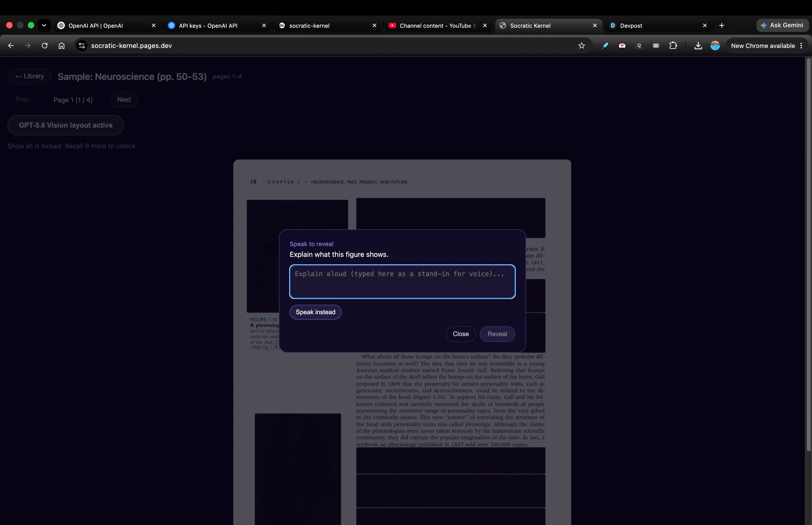Close the Socratic Kernel tab
Screen dimensions: 812x525
pos(595,26)
